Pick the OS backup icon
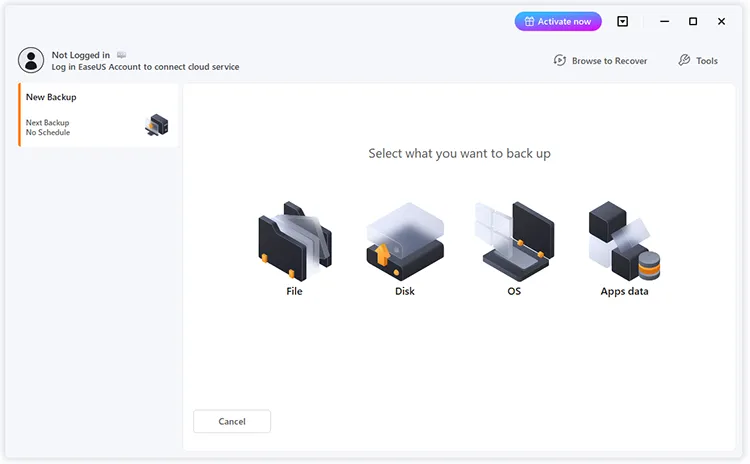The height and width of the screenshot is (464, 750). tap(513, 240)
